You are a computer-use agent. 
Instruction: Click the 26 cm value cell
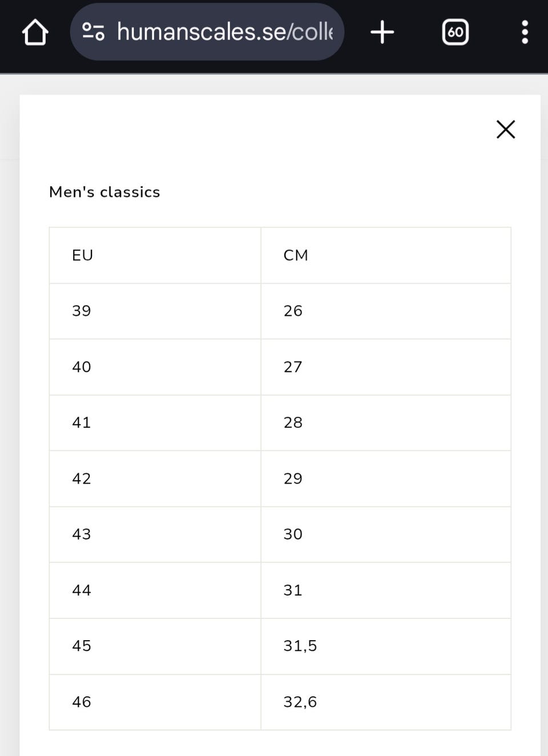click(x=293, y=311)
